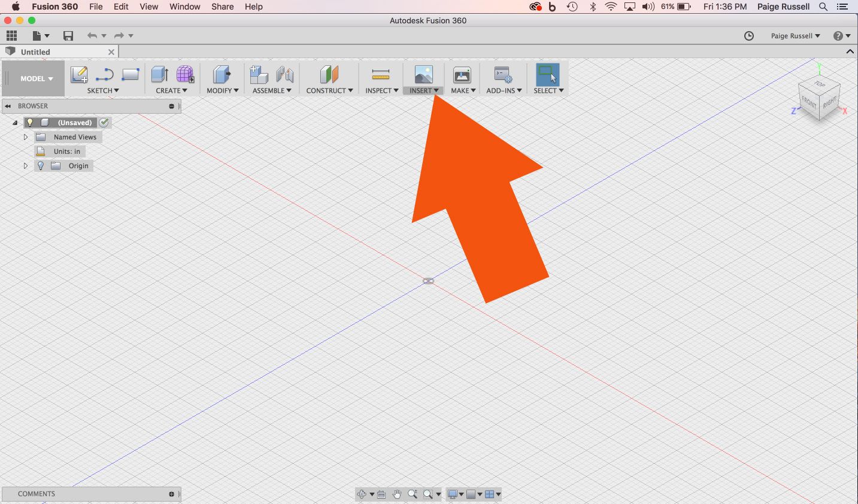
Task: Save the design with the floppy icon
Action: tap(68, 36)
